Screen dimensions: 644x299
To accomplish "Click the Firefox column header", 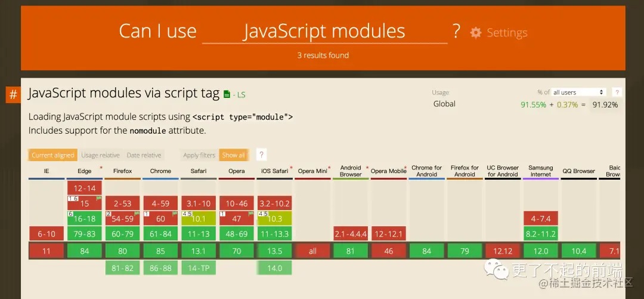I will pos(122,171).
